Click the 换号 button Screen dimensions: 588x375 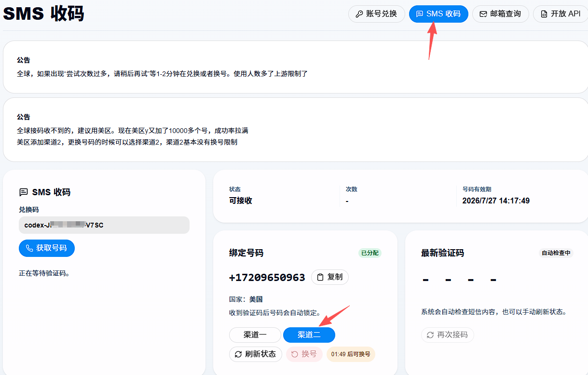(304, 354)
